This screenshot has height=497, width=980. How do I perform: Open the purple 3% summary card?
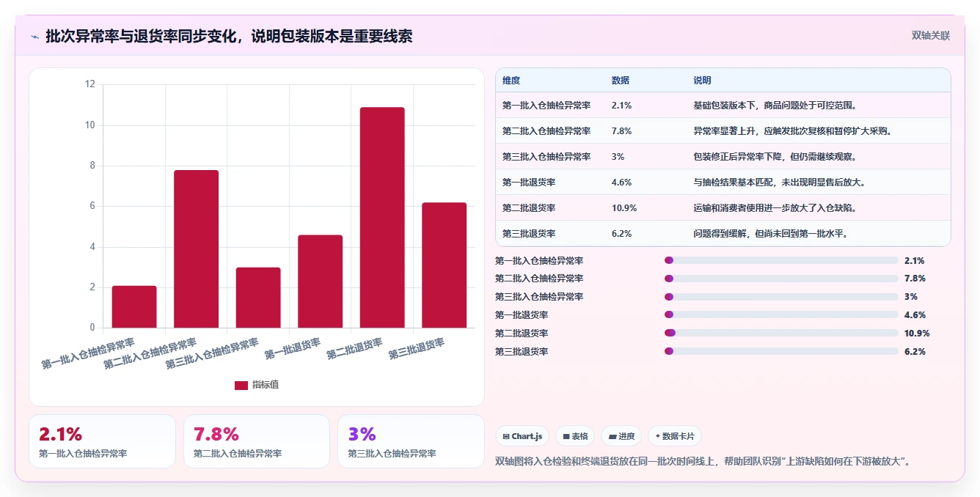(412, 441)
